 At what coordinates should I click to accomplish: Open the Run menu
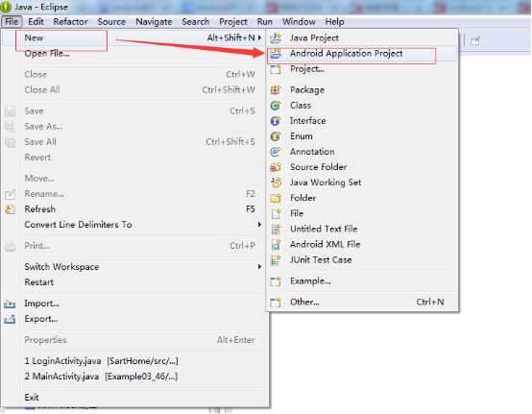(265, 22)
